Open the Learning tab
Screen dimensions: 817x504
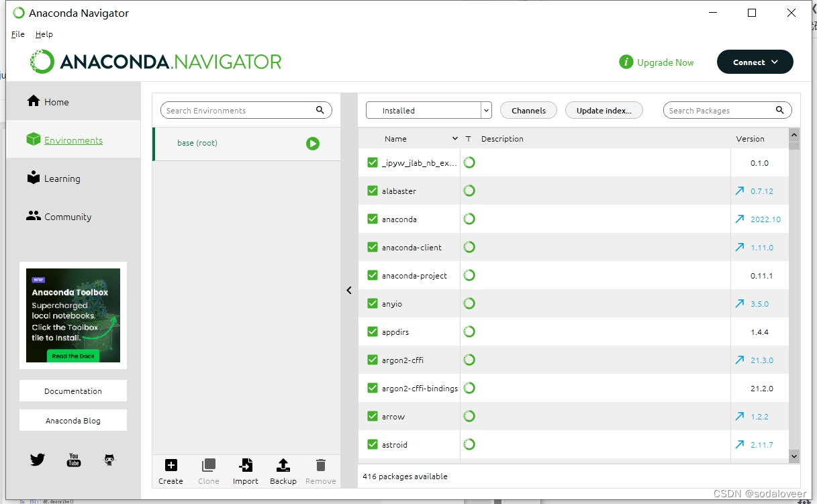click(73, 178)
